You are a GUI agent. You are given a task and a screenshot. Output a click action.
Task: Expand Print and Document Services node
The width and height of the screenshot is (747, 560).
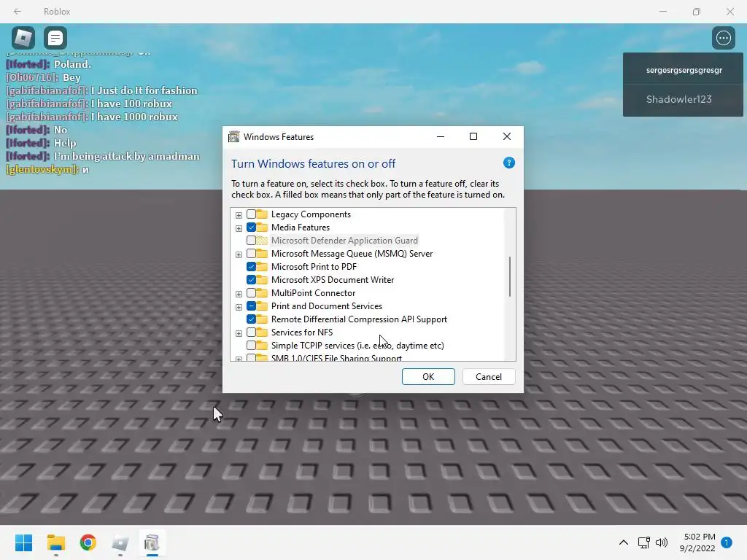(239, 307)
